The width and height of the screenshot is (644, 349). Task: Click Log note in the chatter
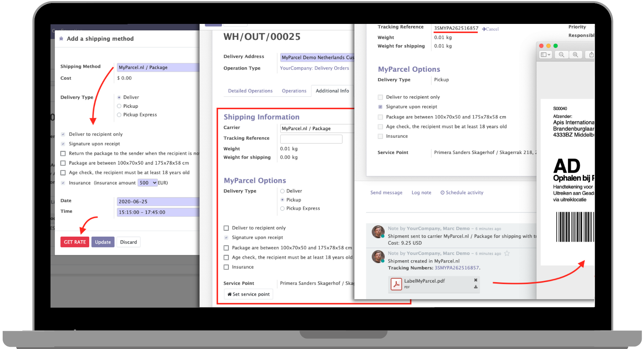click(x=421, y=193)
